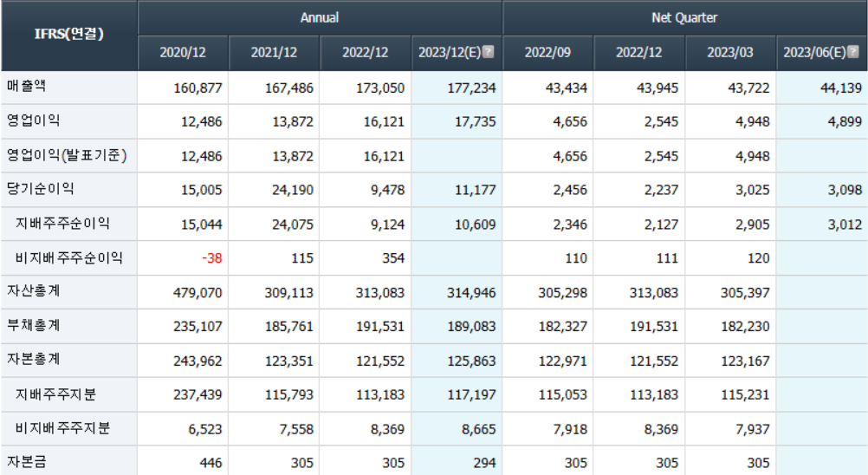Click the red -38 value
The height and width of the screenshot is (475, 868).
(x=212, y=258)
